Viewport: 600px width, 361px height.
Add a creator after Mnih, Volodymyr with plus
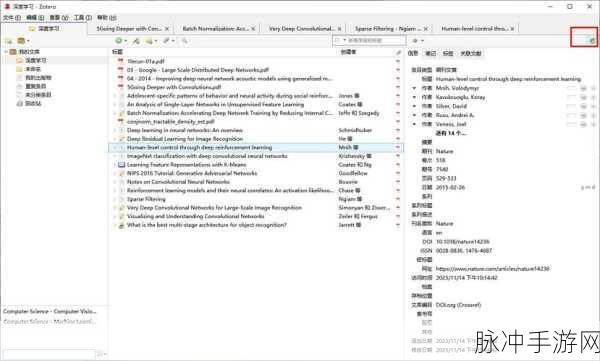(x=593, y=88)
